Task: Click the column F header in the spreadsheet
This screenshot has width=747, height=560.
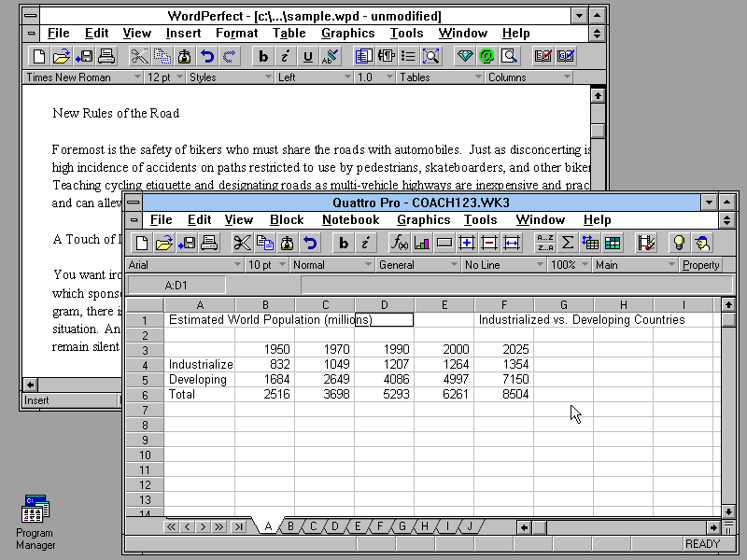Action: 504,305
